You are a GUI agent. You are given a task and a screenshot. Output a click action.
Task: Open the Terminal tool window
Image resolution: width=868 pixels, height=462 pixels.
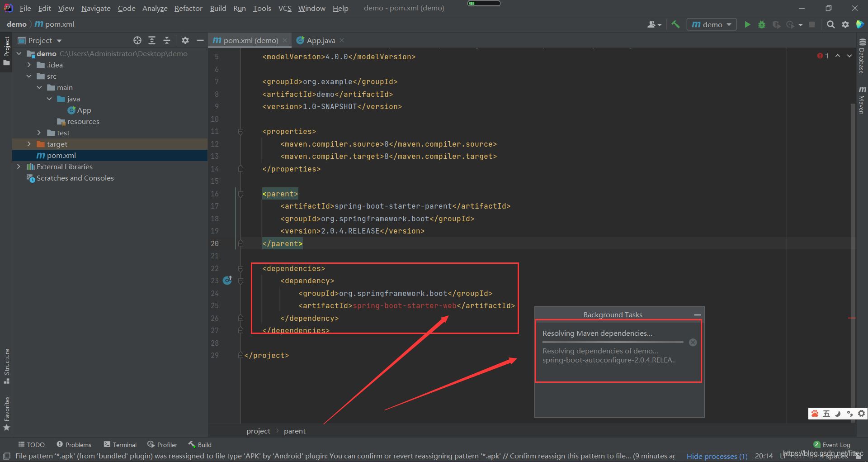click(120, 444)
